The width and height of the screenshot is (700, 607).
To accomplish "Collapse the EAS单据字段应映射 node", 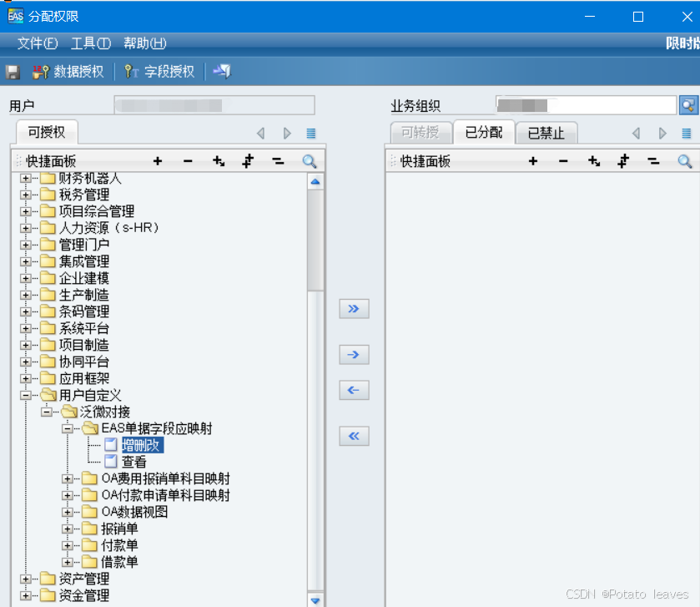I will [67, 429].
